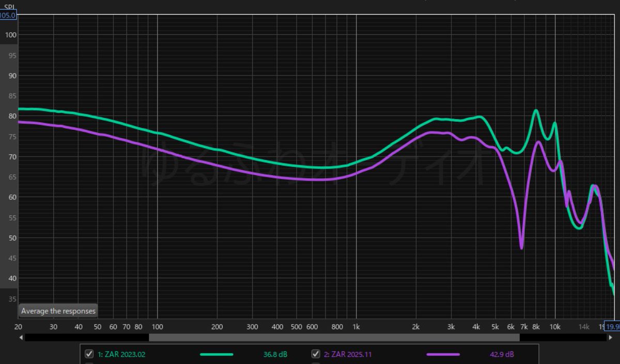Screen dimensions: 620x364
Task: Click the purple ZAR 2025.11 line swatch
Action: coord(443,355)
